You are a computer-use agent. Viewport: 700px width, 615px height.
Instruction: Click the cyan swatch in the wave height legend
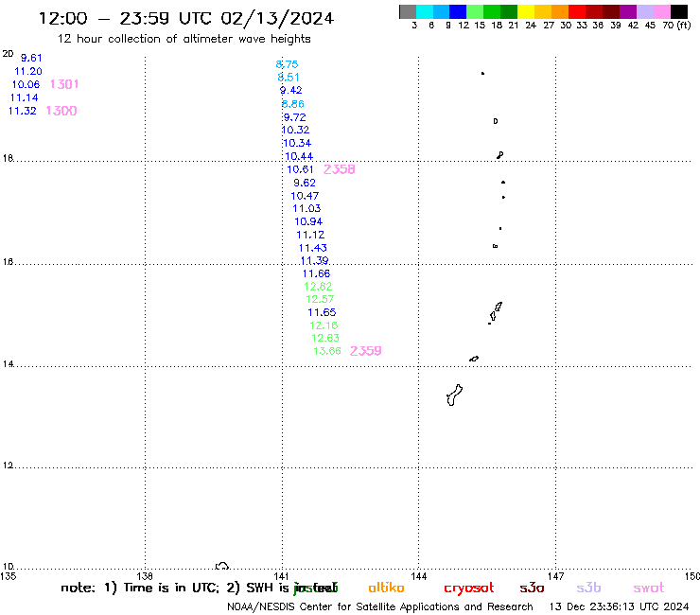tap(425, 11)
